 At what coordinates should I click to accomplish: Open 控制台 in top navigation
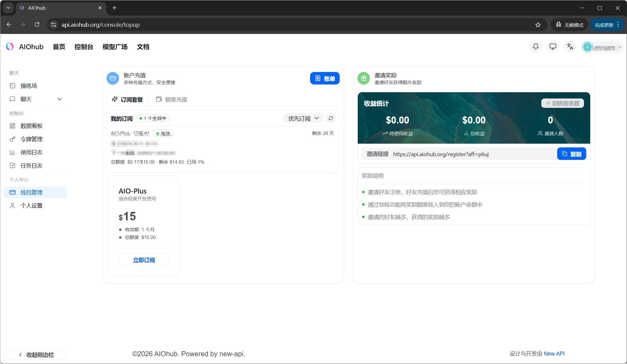[84, 47]
